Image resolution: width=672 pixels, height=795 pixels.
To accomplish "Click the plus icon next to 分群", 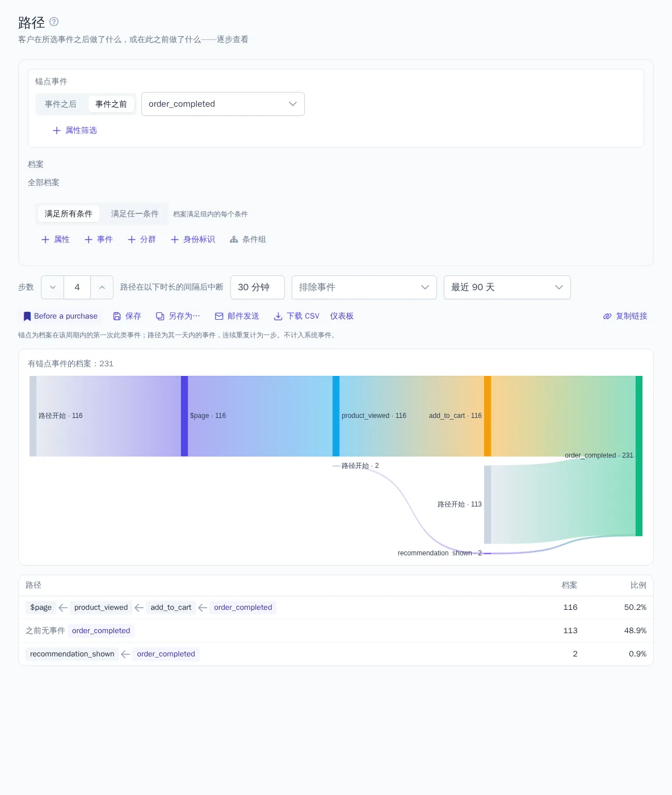I will (132, 240).
